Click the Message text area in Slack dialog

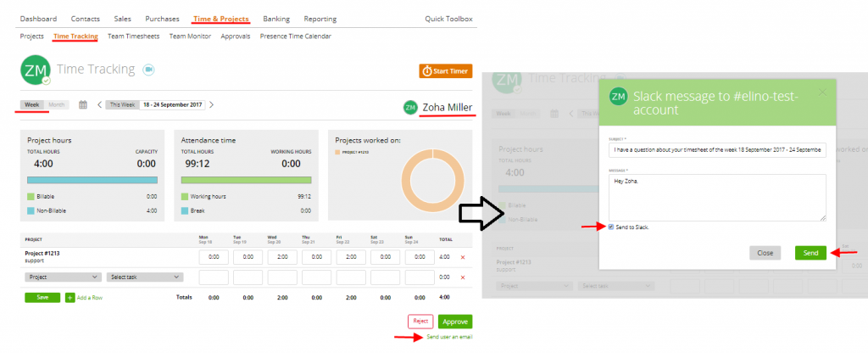717,198
